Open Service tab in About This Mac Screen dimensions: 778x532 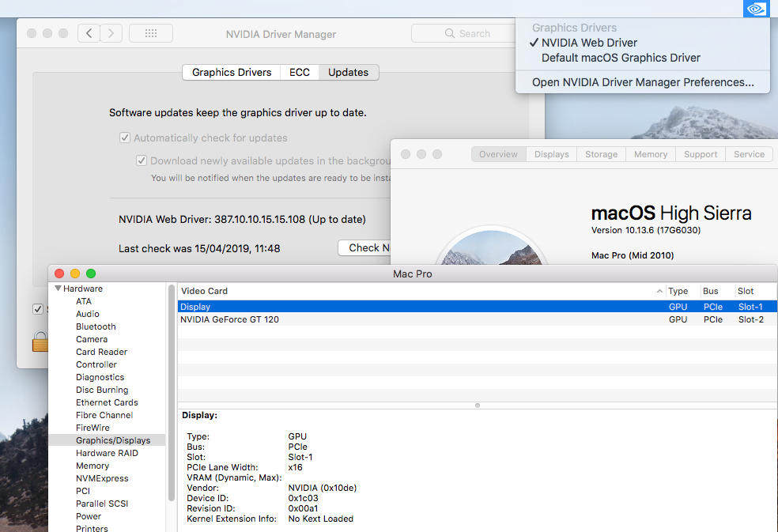coord(749,154)
